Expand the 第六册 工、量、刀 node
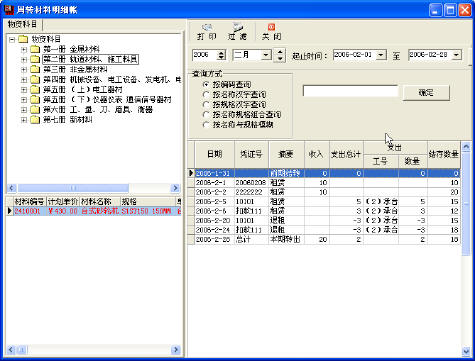The image size is (475, 361). [x=24, y=110]
